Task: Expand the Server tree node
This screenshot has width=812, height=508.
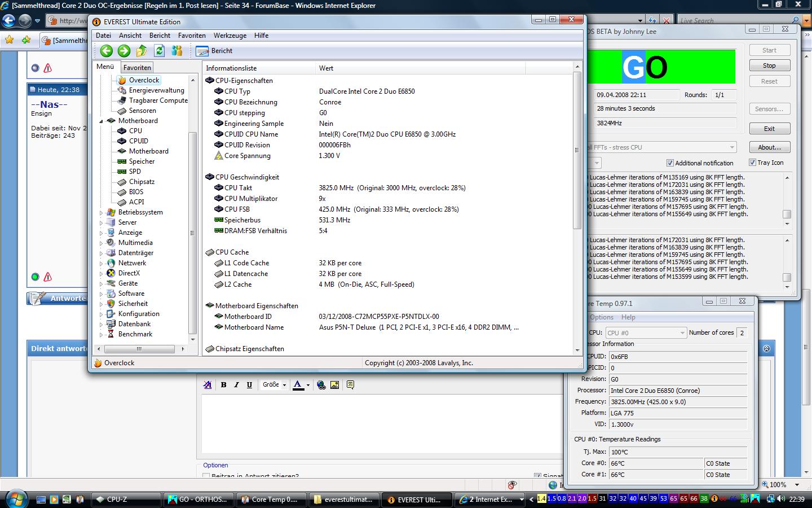Action: coord(101,222)
